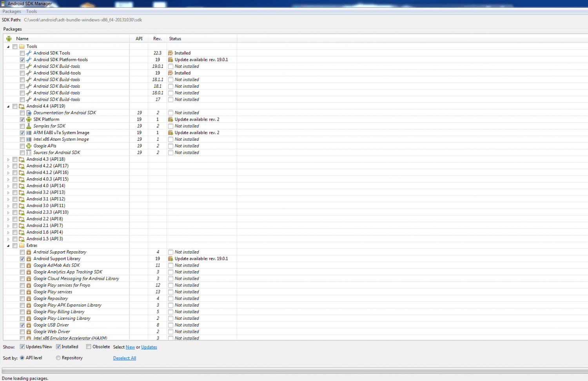Expand the Android 4.0.3 (API 15) group
This screenshot has height=381, width=588.
pyautogui.click(x=8, y=180)
